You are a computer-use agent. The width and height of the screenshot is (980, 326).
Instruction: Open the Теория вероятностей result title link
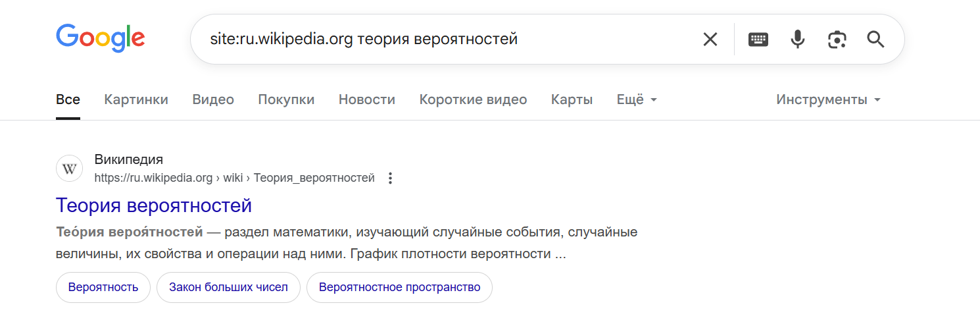(x=154, y=205)
